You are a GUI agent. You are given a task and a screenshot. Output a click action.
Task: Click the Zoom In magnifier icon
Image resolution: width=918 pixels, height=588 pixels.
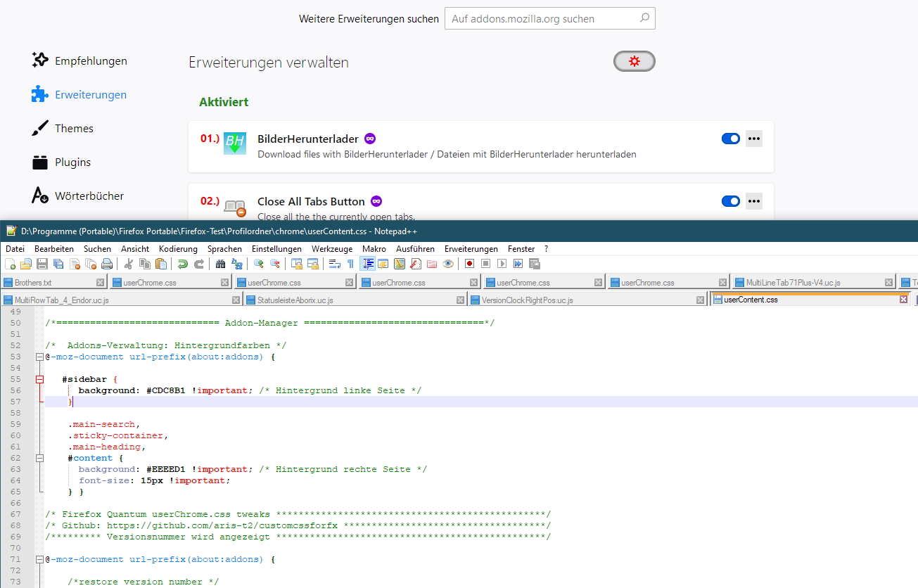click(259, 264)
